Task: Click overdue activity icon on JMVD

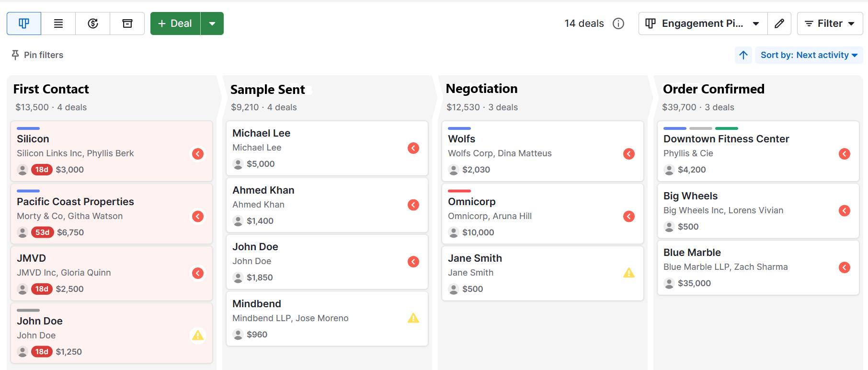Action: 198,273
